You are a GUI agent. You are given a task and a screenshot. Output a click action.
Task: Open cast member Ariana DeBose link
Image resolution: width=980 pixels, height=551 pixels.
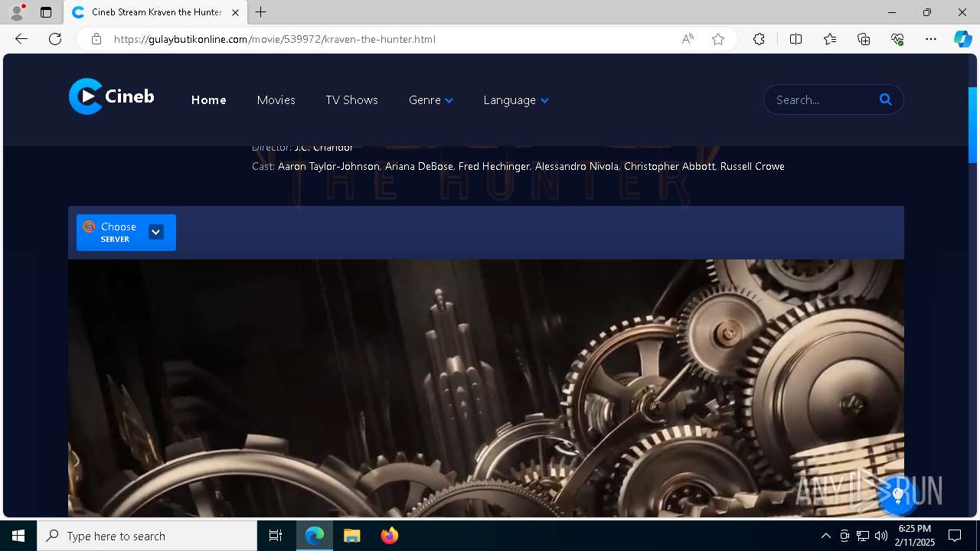[419, 166]
